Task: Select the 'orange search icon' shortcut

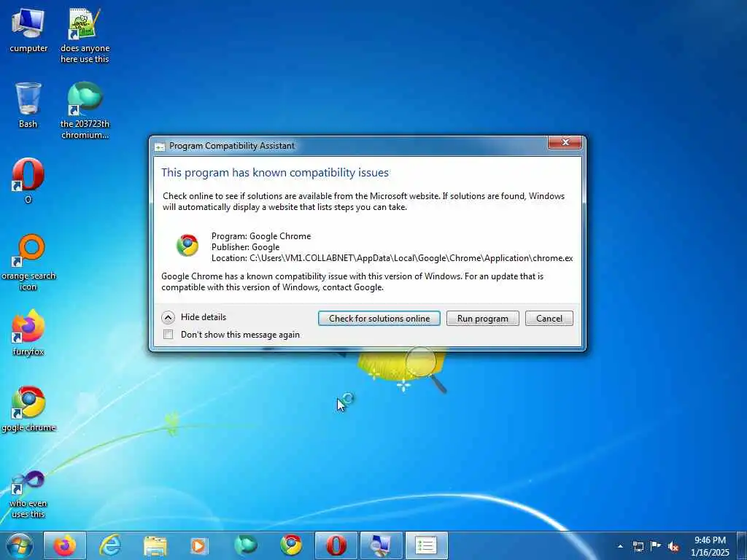Action: click(x=28, y=262)
